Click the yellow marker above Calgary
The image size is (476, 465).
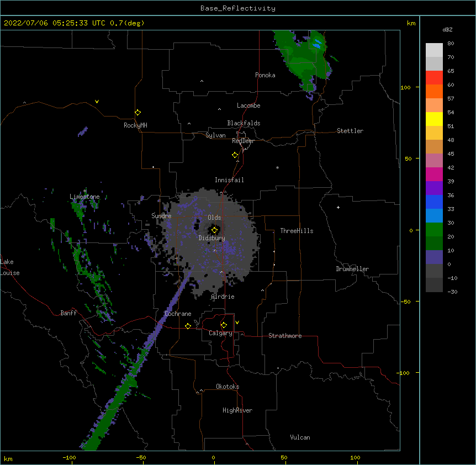click(224, 325)
